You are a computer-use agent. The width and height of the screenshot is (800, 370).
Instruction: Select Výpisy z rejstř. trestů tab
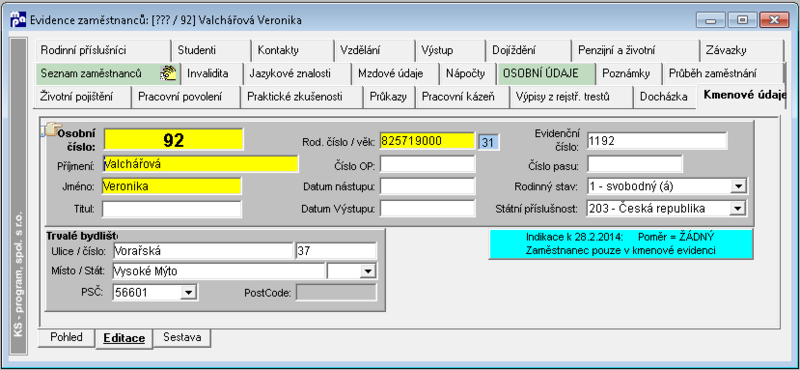pyautogui.click(x=571, y=97)
